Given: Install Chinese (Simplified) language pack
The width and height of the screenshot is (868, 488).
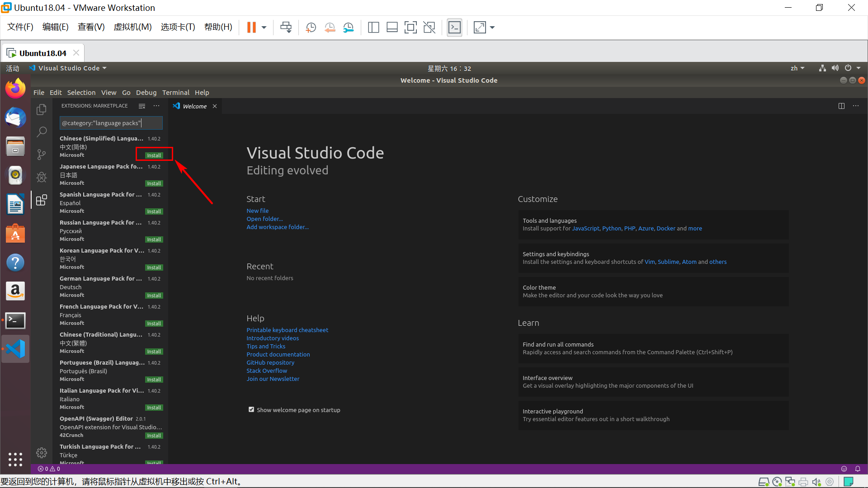Looking at the screenshot, I should [154, 155].
